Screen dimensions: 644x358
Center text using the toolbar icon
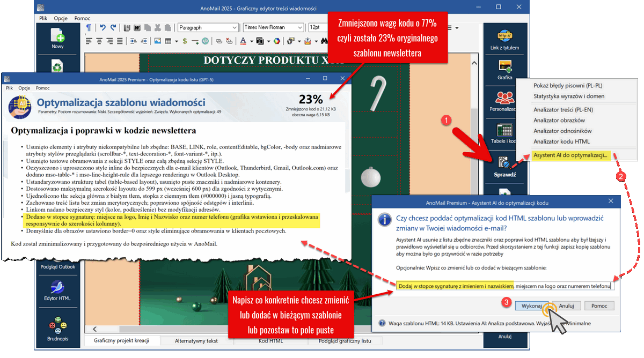(99, 41)
